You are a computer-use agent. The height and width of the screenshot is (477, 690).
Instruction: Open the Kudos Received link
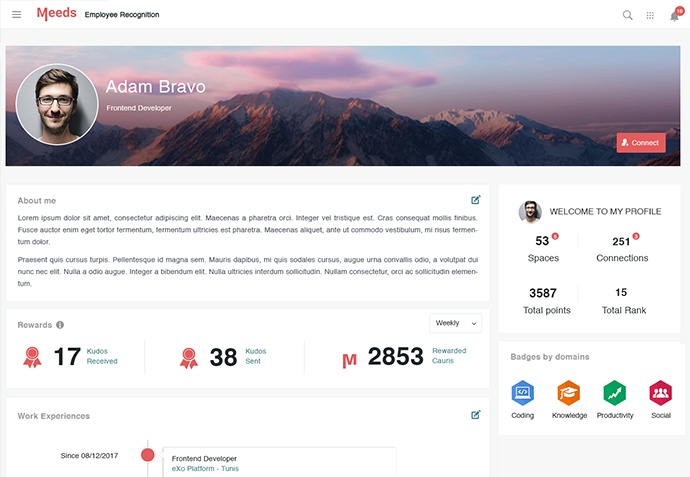click(102, 356)
